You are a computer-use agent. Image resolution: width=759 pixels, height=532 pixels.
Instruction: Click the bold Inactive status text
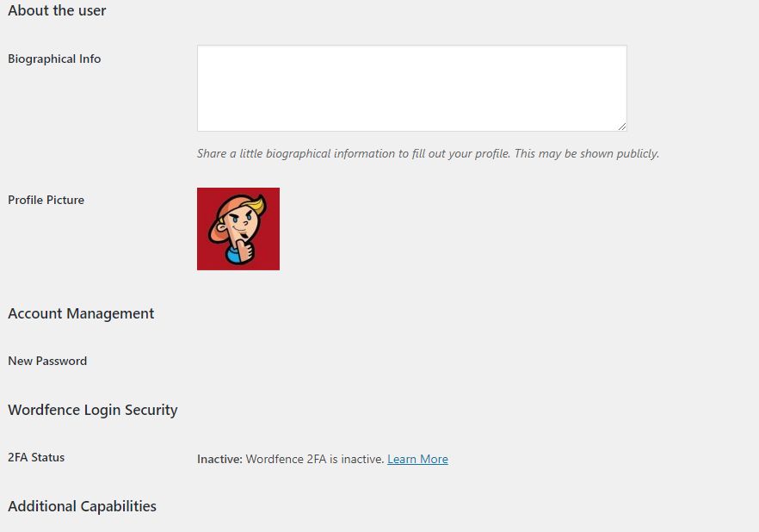pos(219,459)
